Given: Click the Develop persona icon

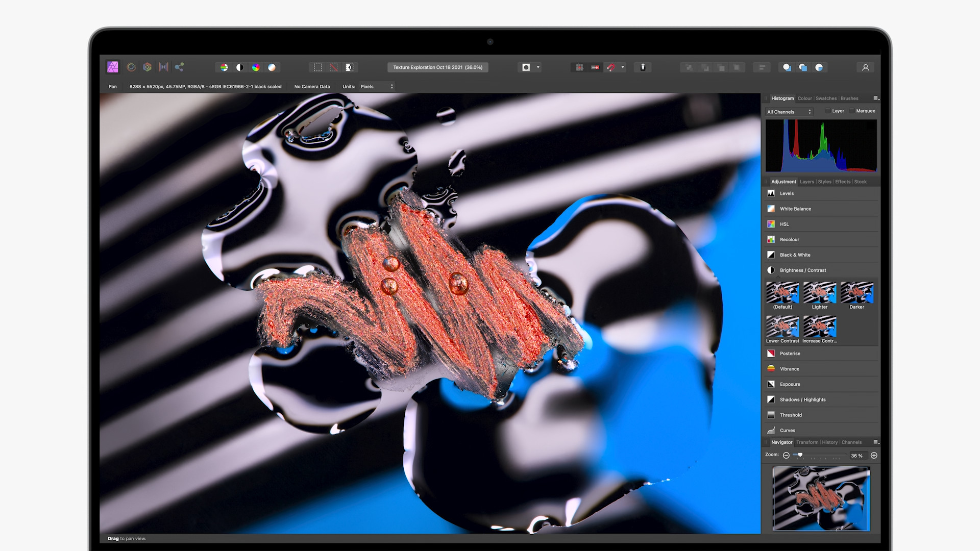Looking at the screenshot, I should click(148, 67).
